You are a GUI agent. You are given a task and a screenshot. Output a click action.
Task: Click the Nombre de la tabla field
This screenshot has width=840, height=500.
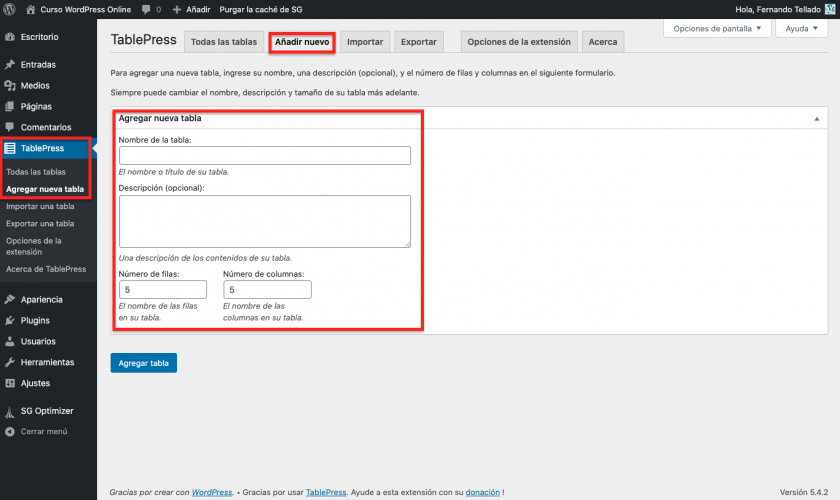[x=264, y=155]
